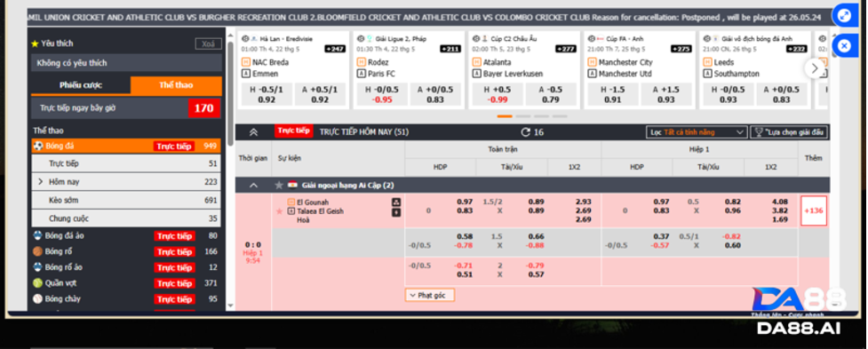Select the Thể thao tab
The width and height of the screenshot is (868, 349).
(176, 86)
